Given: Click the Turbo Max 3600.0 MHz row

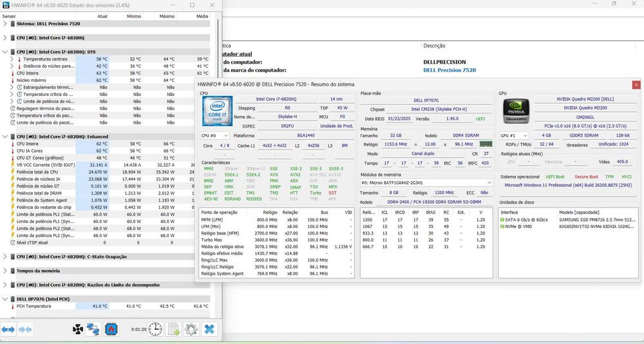Looking at the screenshot, I should (276, 240).
